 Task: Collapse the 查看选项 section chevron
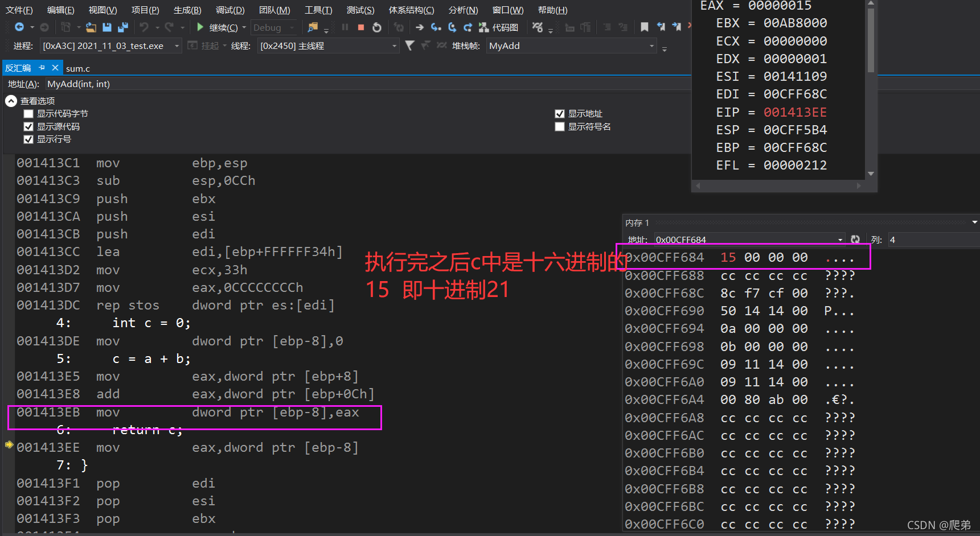(11, 101)
